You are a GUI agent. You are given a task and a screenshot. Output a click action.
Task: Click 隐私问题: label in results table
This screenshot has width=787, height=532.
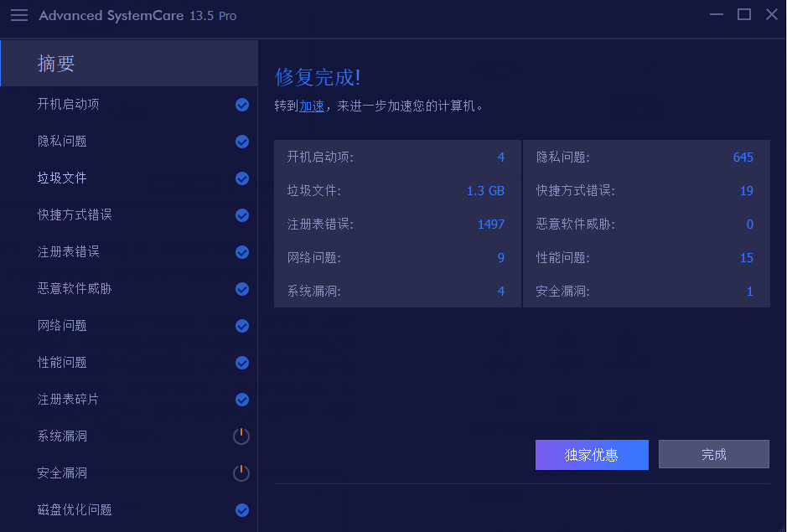[562, 158]
